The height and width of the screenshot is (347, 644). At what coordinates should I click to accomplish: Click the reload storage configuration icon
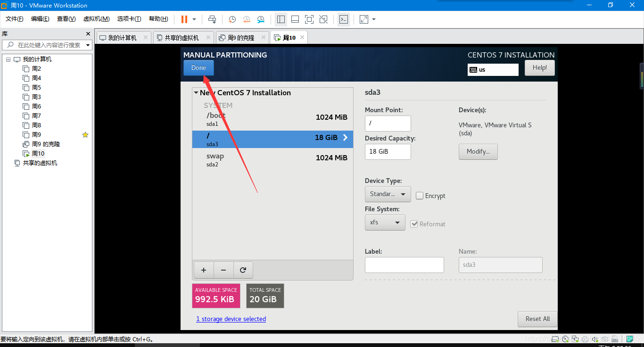tap(243, 270)
